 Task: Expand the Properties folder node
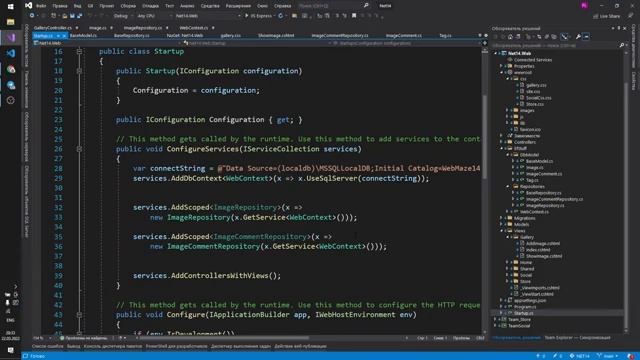click(x=502, y=66)
